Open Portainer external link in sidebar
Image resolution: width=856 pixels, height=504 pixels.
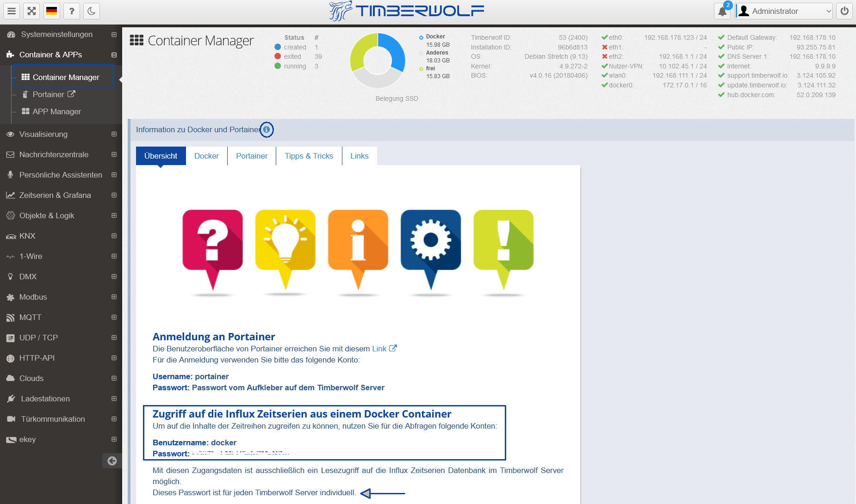tap(55, 94)
